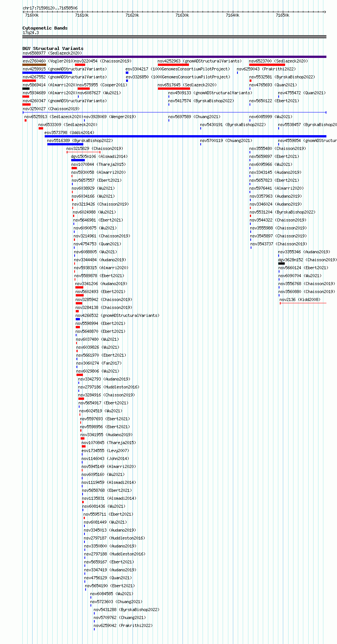Click the Cytogenetic Bands track title
Viewport: 337px width, 644px height.
(x=45, y=28)
